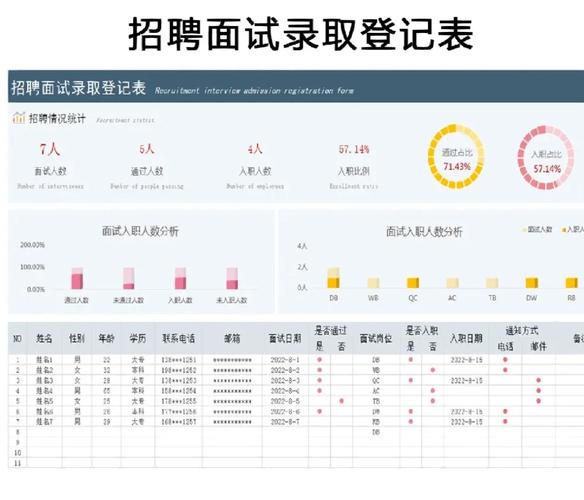
Task: Select the NO column header
Action: [x=17, y=339]
